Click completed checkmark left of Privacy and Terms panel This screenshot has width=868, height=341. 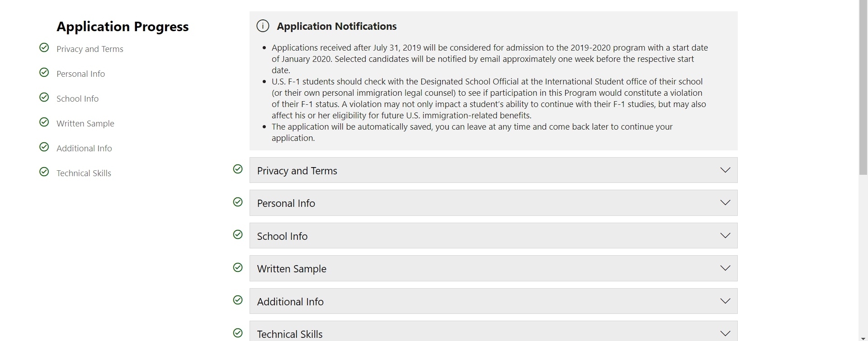click(238, 169)
